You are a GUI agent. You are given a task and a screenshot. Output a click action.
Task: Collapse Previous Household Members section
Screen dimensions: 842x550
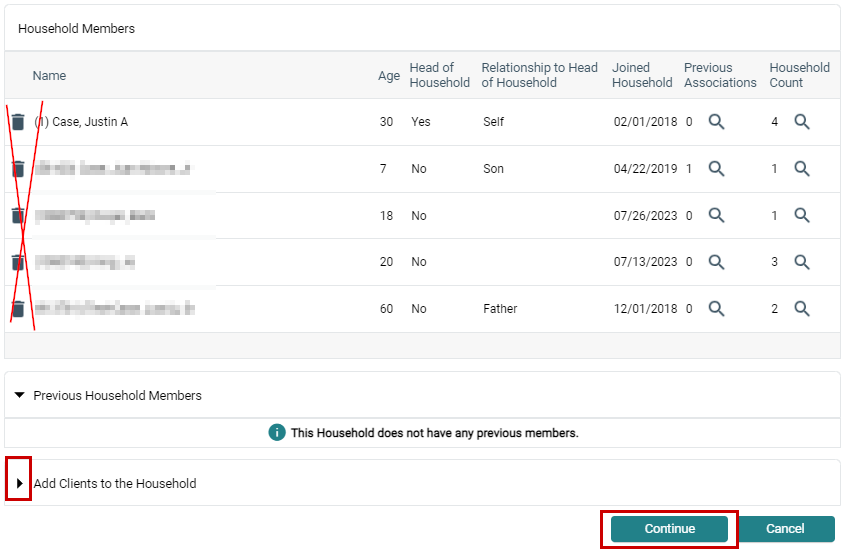point(20,395)
